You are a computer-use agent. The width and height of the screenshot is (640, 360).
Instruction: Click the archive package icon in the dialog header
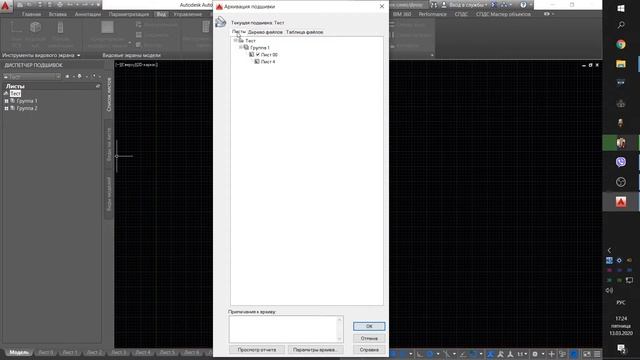point(220,22)
